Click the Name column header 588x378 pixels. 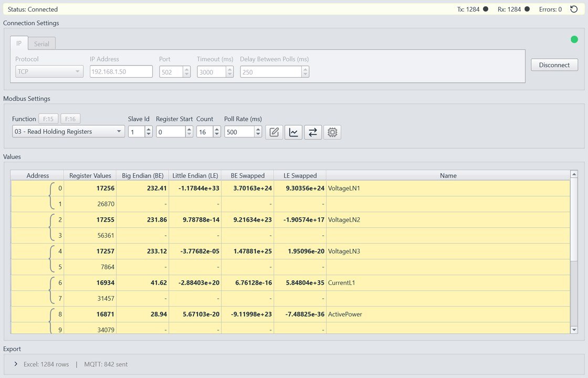[448, 175]
